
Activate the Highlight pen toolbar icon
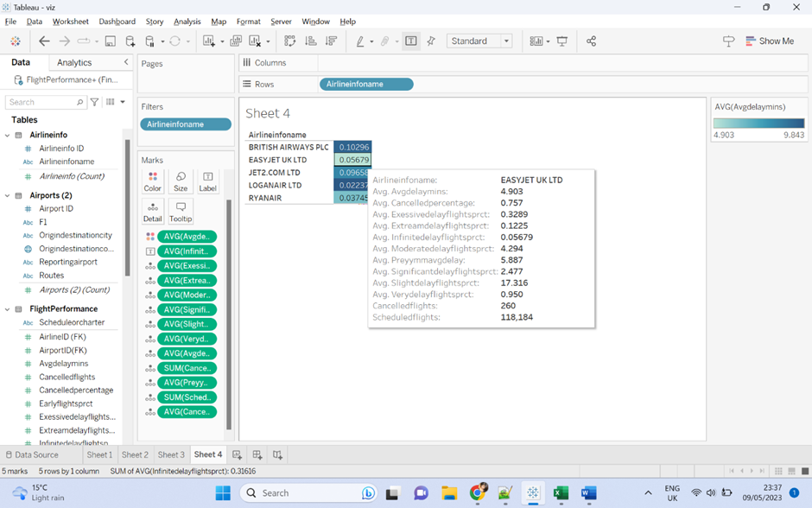[360, 41]
